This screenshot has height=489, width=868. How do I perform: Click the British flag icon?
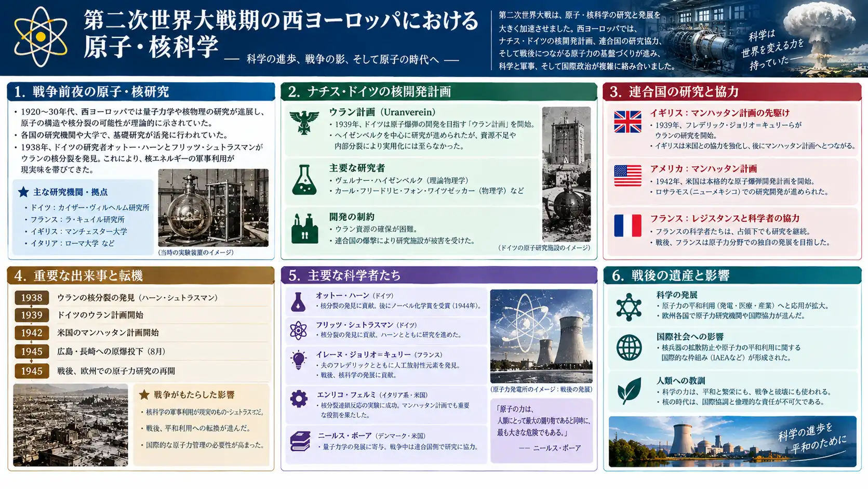[627, 122]
